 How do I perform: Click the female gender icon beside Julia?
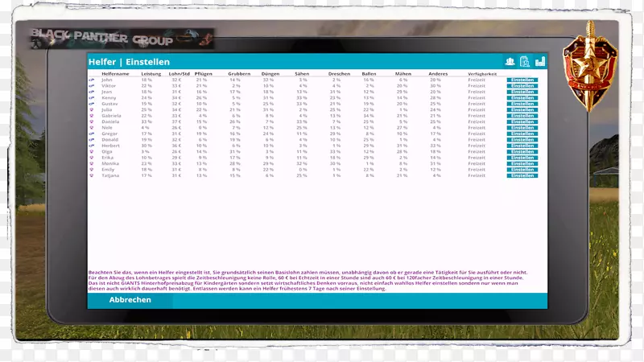coord(92,109)
